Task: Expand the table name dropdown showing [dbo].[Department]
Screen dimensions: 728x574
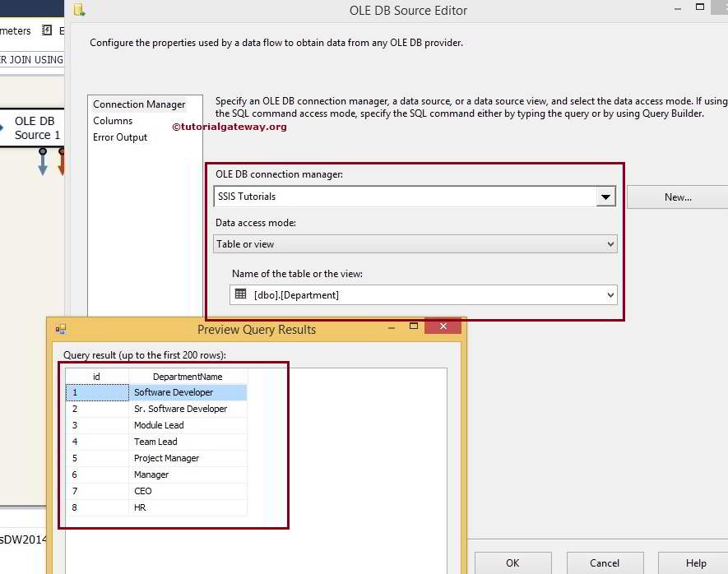Action: [610, 294]
